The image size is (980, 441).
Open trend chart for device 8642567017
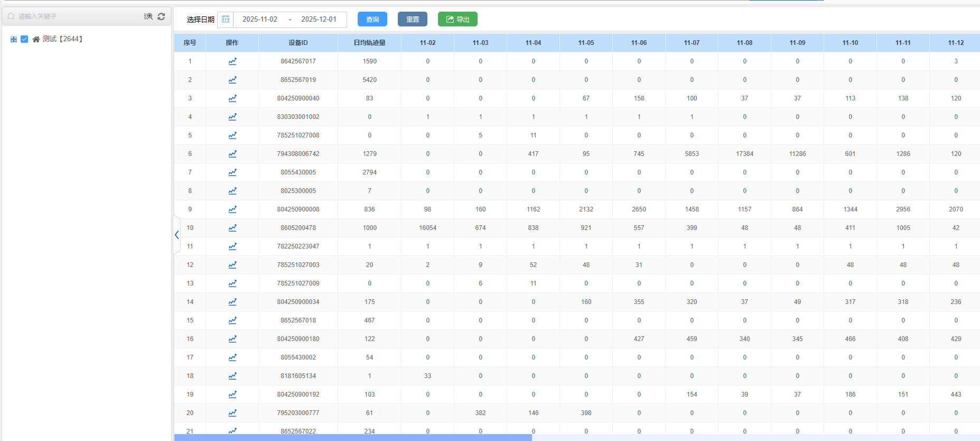coord(232,61)
